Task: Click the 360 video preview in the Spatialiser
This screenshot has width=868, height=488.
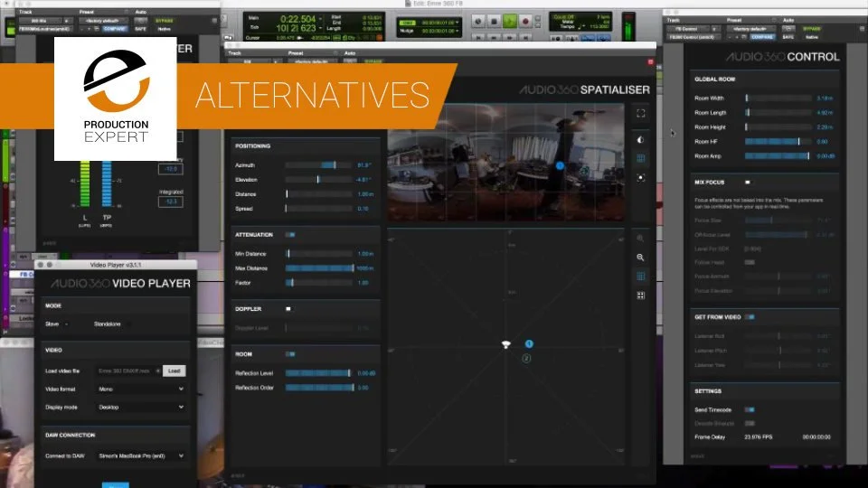Action: tap(505, 163)
